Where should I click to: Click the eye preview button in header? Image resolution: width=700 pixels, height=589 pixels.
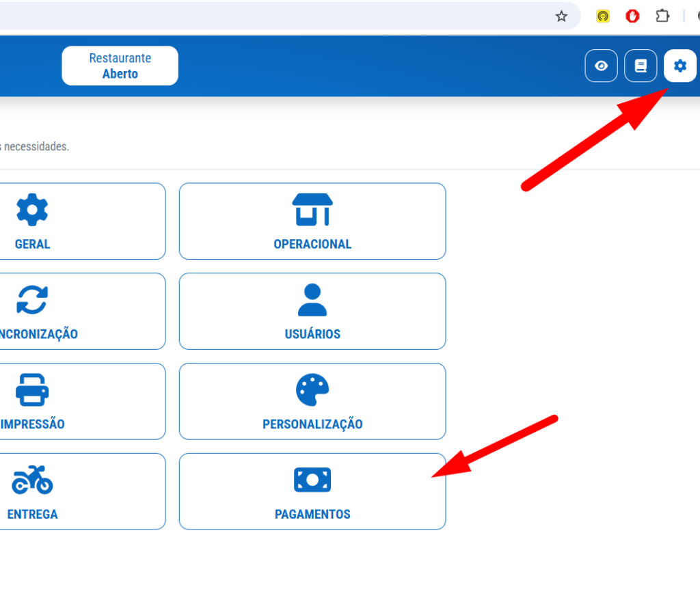[602, 66]
